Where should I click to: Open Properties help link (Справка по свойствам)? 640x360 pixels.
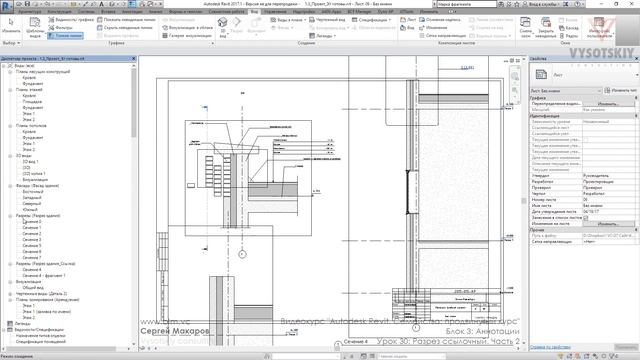coord(550,347)
